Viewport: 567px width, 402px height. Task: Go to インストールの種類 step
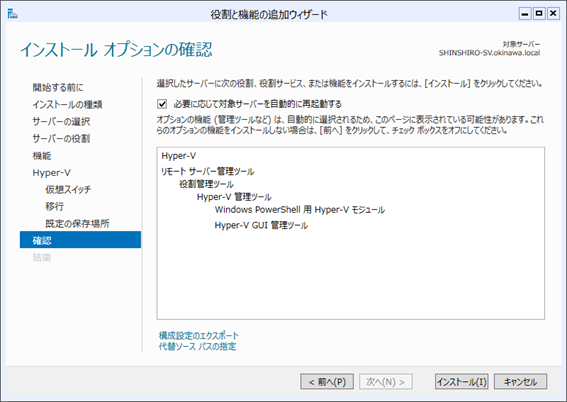click(67, 104)
